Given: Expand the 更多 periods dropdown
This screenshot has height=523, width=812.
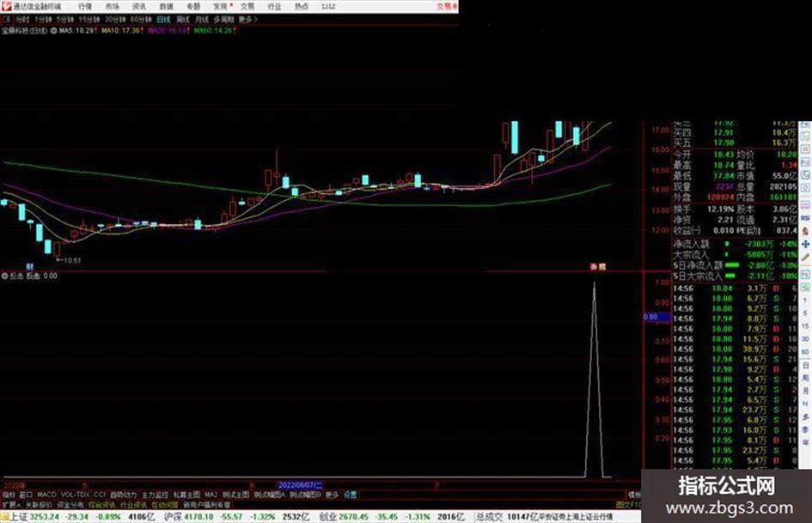Looking at the screenshot, I should pos(247,19).
